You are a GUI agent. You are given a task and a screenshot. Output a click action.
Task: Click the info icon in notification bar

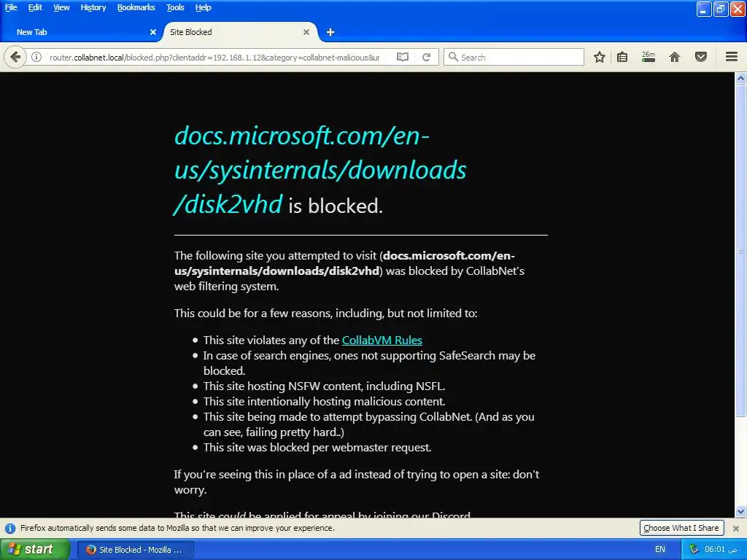click(x=10, y=528)
